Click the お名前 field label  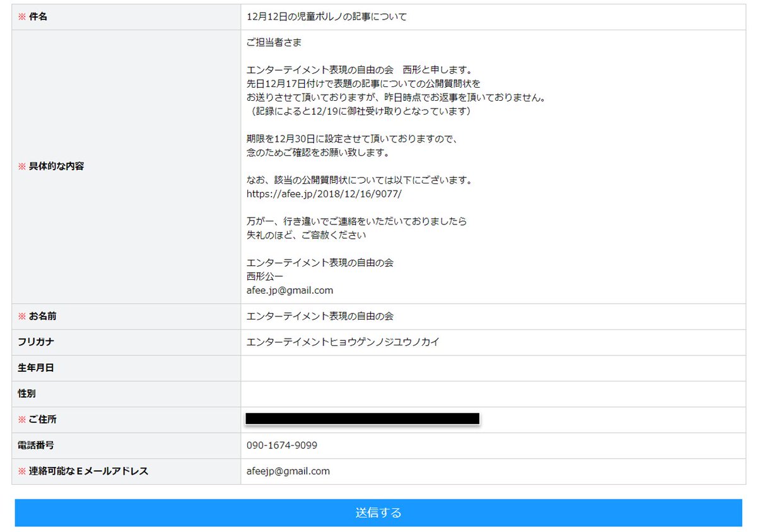pyautogui.click(x=42, y=316)
